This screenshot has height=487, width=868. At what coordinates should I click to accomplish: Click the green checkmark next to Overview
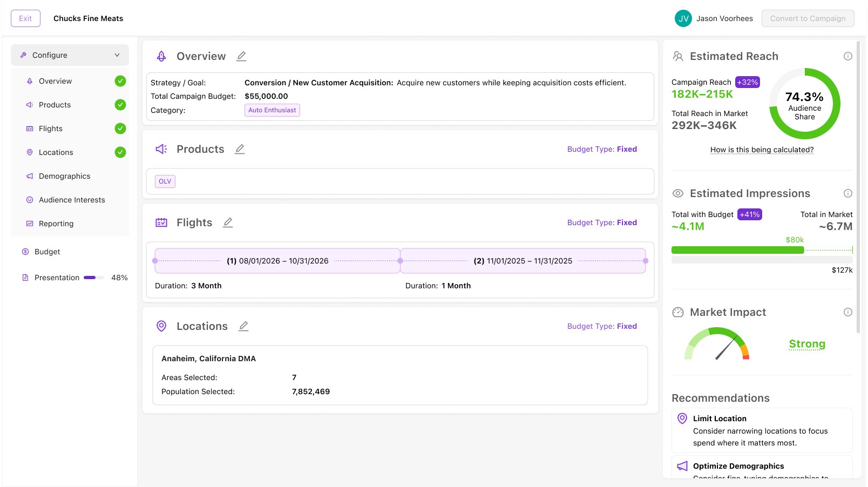click(x=120, y=81)
